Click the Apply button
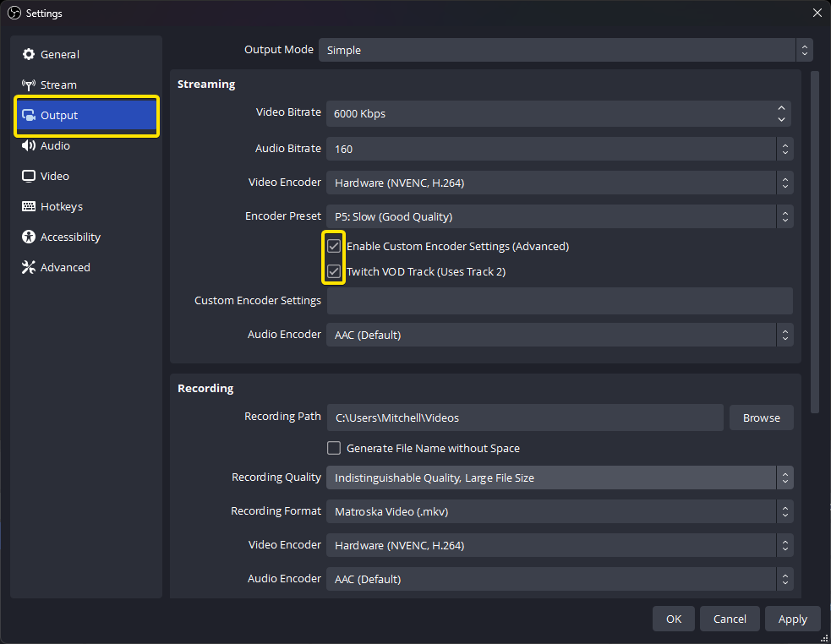Screen dimensions: 831x644 tap(792, 619)
